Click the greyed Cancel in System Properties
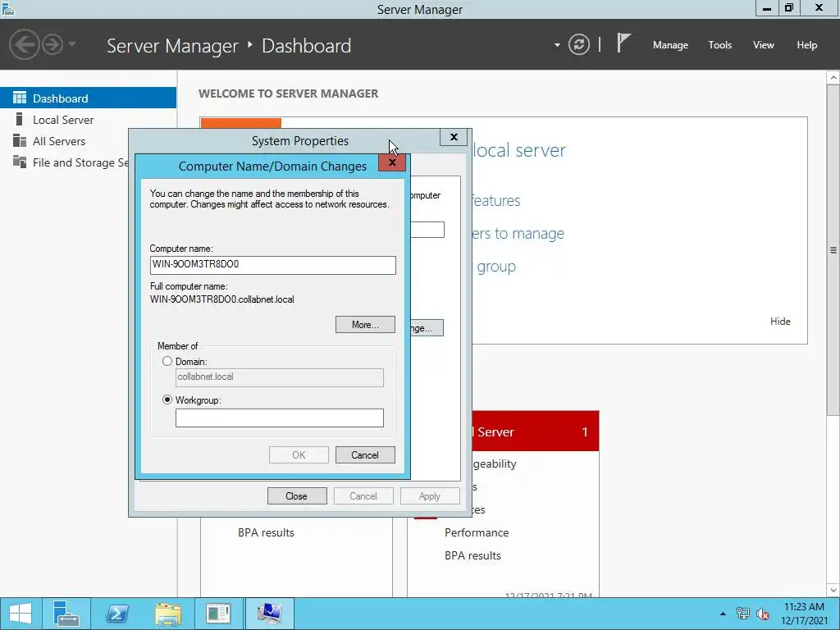This screenshot has height=630, width=840. (363, 496)
